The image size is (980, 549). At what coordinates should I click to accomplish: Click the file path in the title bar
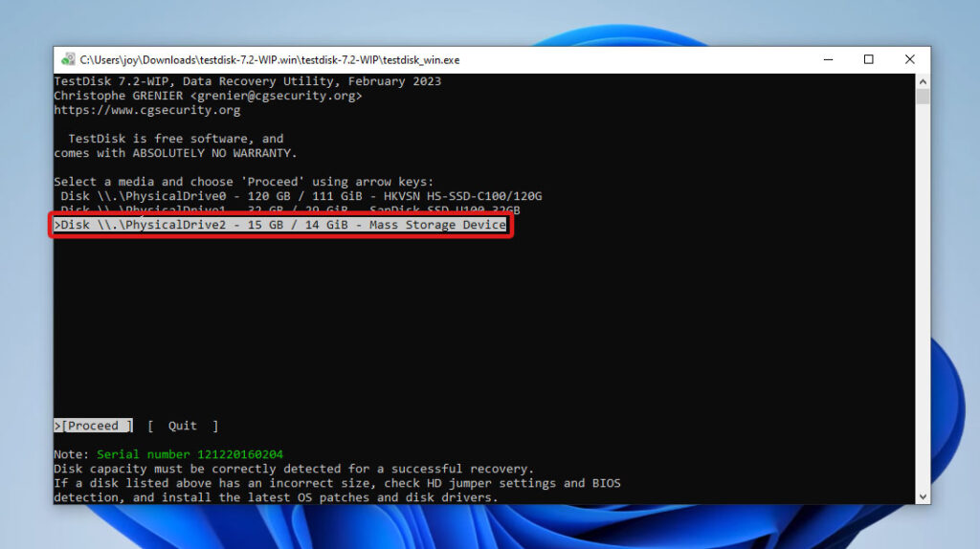point(269,59)
